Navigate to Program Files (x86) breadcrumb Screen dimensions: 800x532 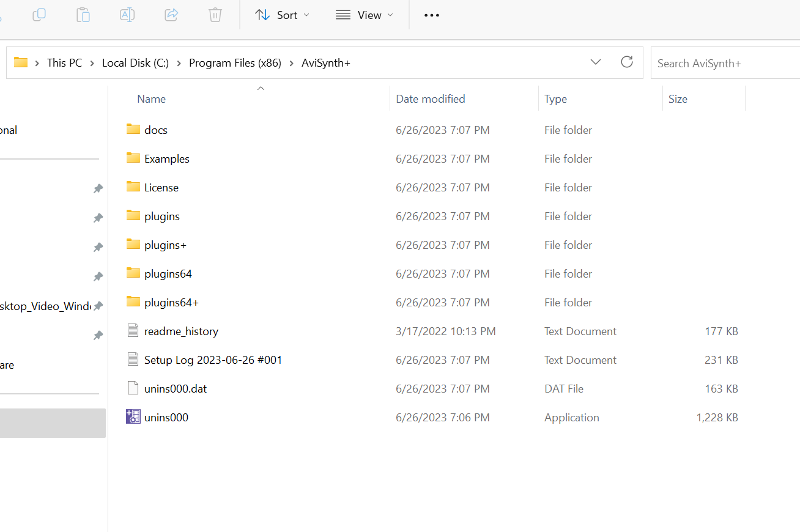[235, 63]
